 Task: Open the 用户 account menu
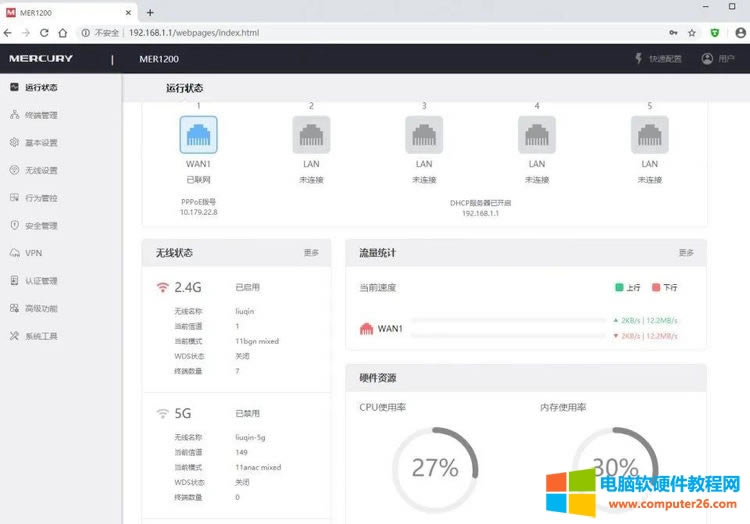[x=718, y=59]
